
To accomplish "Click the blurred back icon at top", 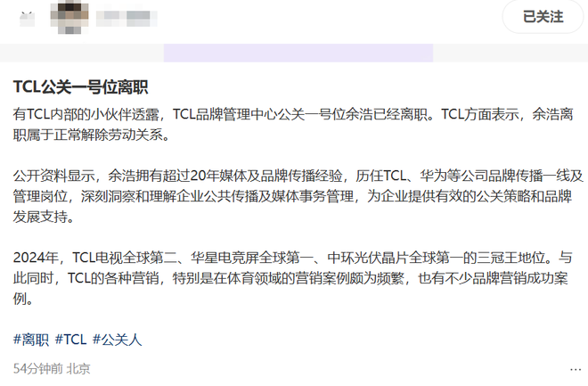I will coord(27,19).
